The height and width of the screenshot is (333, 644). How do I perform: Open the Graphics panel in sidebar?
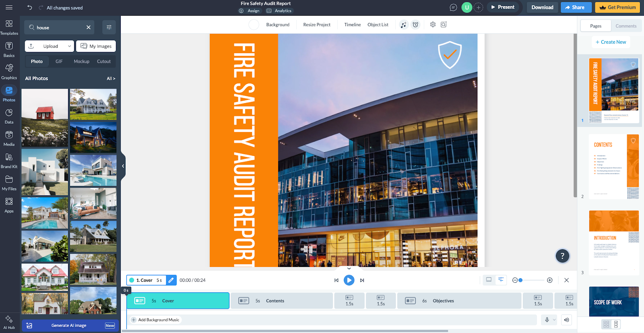(9, 71)
